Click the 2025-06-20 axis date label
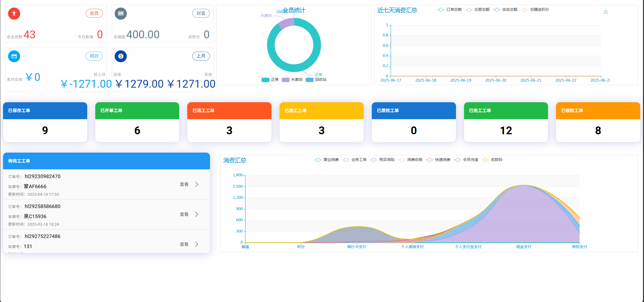Viewport: 644px width, 302px height. 496,80
